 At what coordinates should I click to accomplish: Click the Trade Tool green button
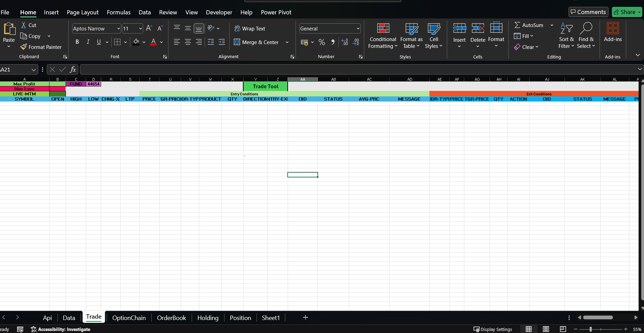(265, 86)
